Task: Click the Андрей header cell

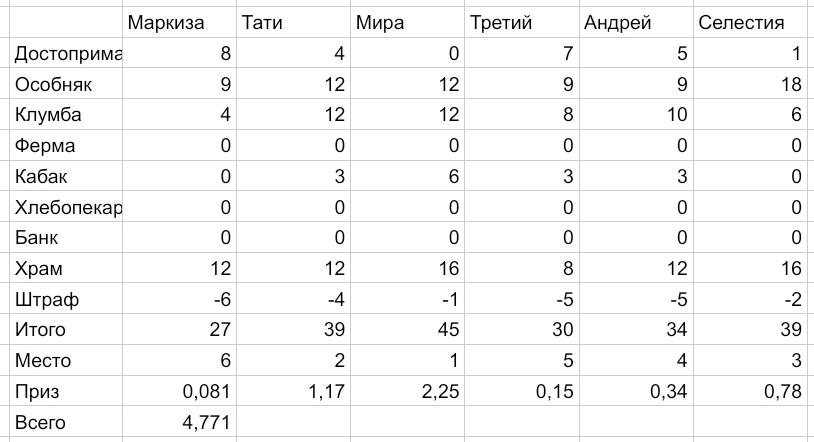Action: pyautogui.click(x=636, y=22)
